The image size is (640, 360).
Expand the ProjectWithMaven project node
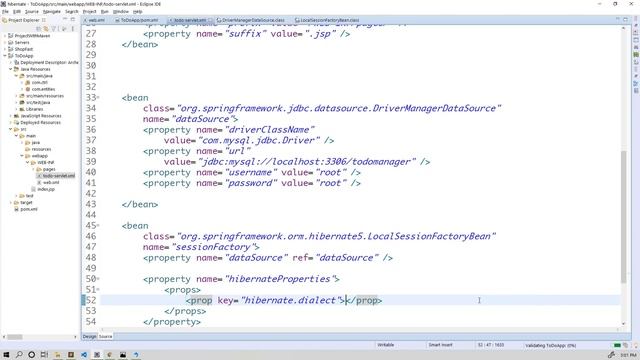5,36
